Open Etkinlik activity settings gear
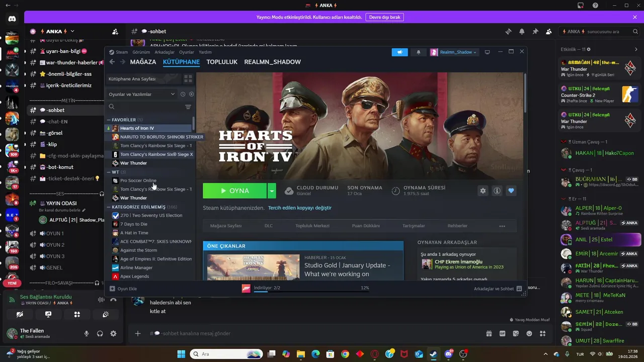 pyautogui.click(x=589, y=49)
